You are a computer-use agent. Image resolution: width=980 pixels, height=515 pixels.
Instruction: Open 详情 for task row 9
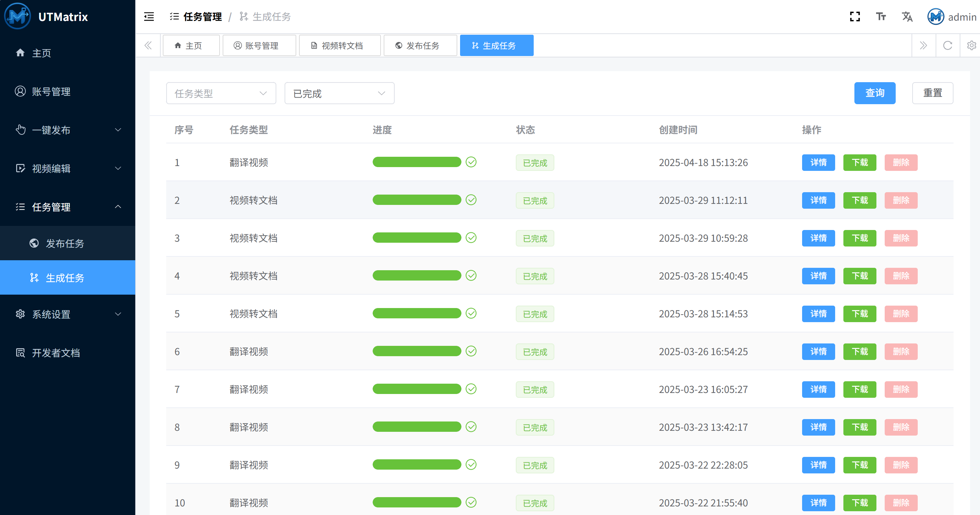[x=818, y=465]
